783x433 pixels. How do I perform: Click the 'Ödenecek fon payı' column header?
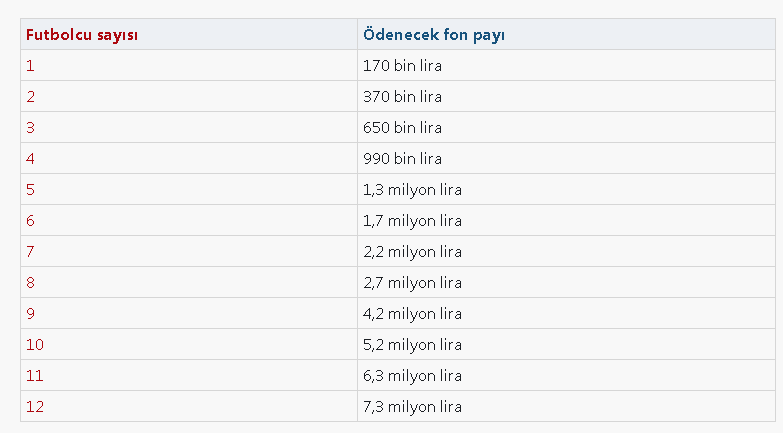pyautogui.click(x=434, y=35)
